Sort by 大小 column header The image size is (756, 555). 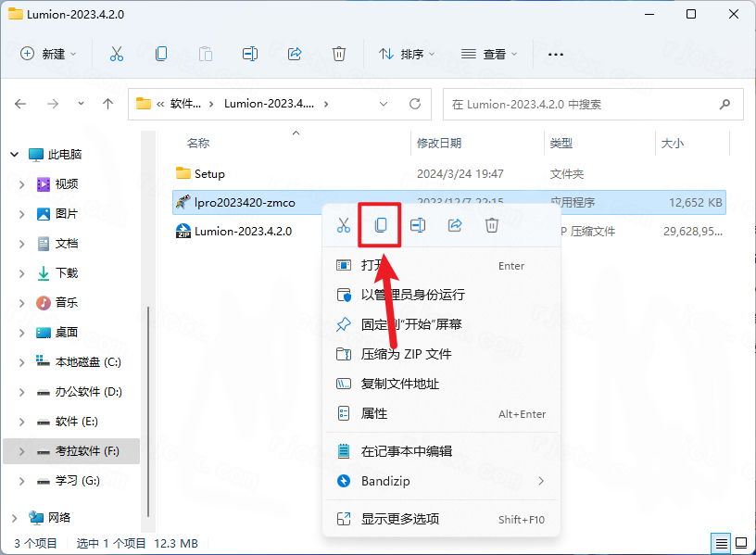pyautogui.click(x=672, y=143)
